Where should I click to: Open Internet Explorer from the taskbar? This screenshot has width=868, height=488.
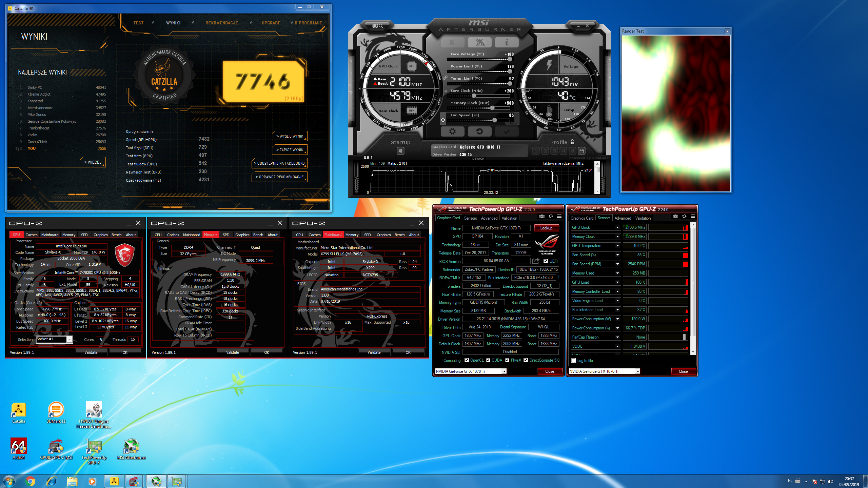(x=51, y=481)
